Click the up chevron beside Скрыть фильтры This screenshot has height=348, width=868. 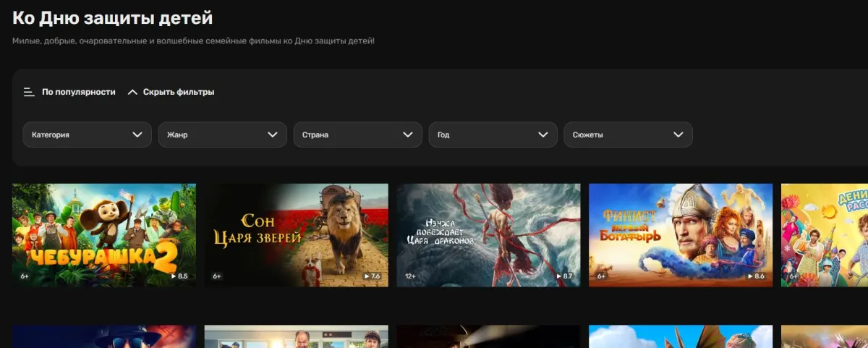tap(132, 92)
